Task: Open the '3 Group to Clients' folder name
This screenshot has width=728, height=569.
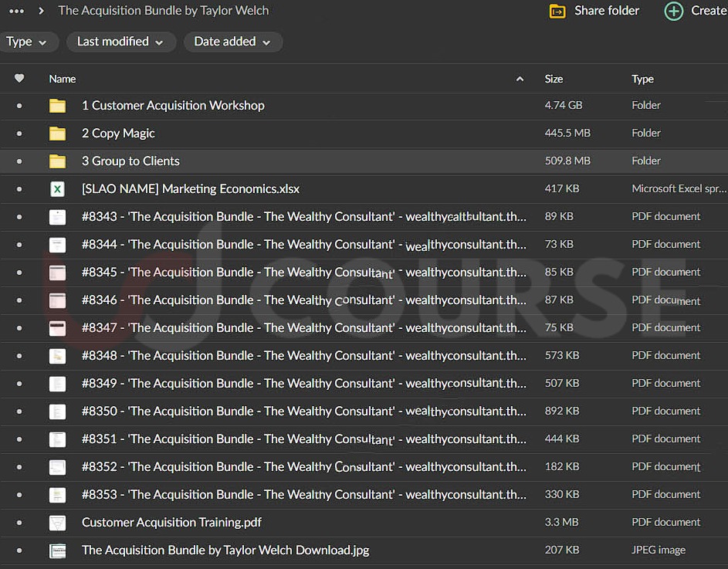Action: point(130,161)
